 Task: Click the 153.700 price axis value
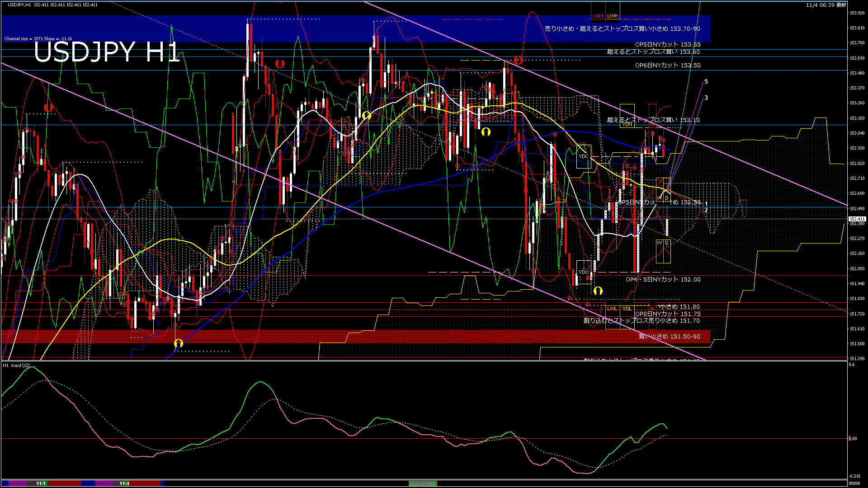[857, 43]
